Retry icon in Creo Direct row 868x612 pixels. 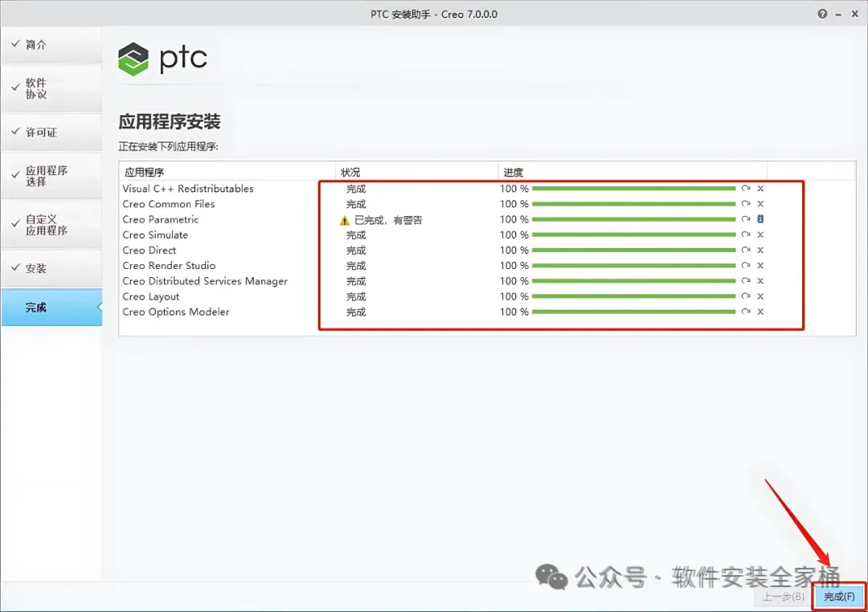point(746,250)
